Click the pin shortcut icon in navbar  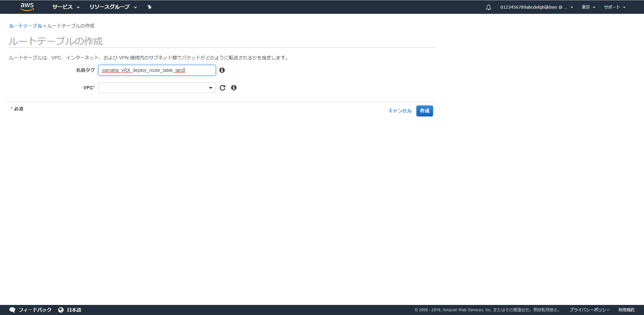click(x=150, y=7)
